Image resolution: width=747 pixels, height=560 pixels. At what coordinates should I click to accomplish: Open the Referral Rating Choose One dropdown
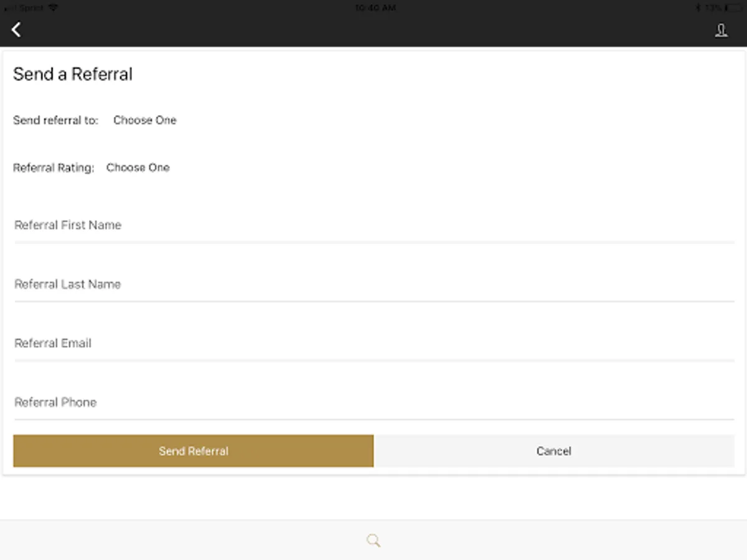tap(138, 167)
